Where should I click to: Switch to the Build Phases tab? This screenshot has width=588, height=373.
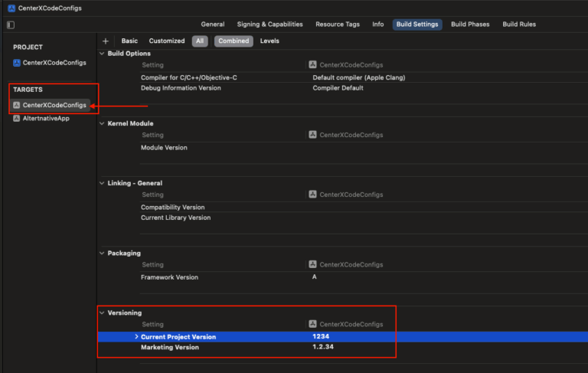470,25
